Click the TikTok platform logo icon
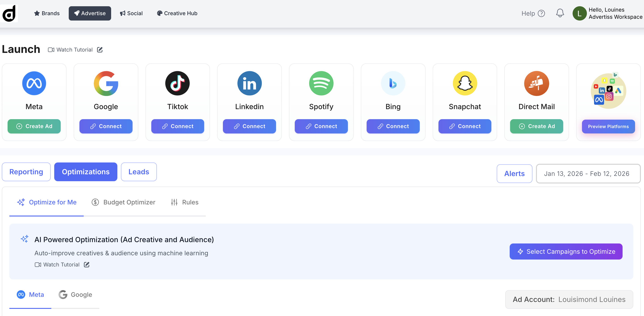 (177, 83)
